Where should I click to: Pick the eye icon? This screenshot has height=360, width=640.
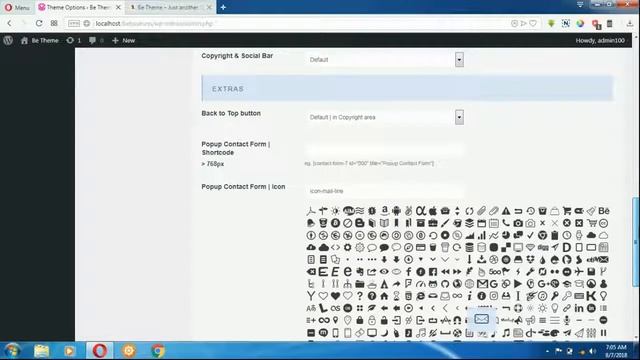(x=384, y=271)
